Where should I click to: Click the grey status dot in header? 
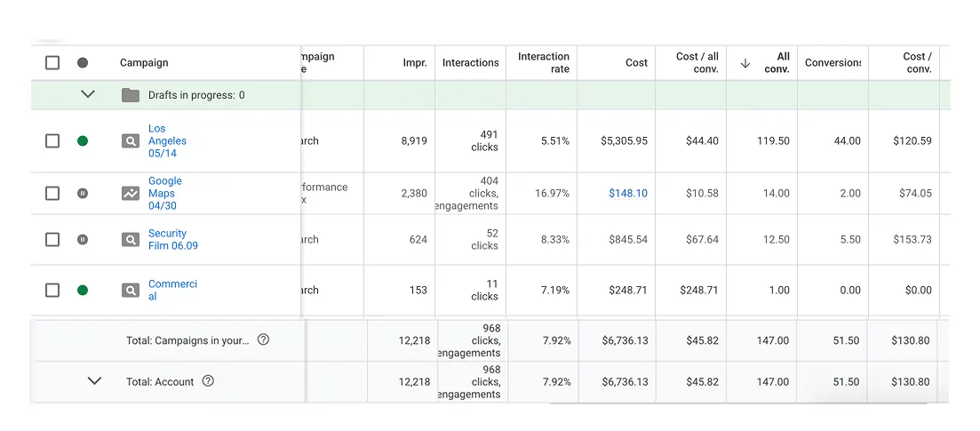(x=83, y=62)
